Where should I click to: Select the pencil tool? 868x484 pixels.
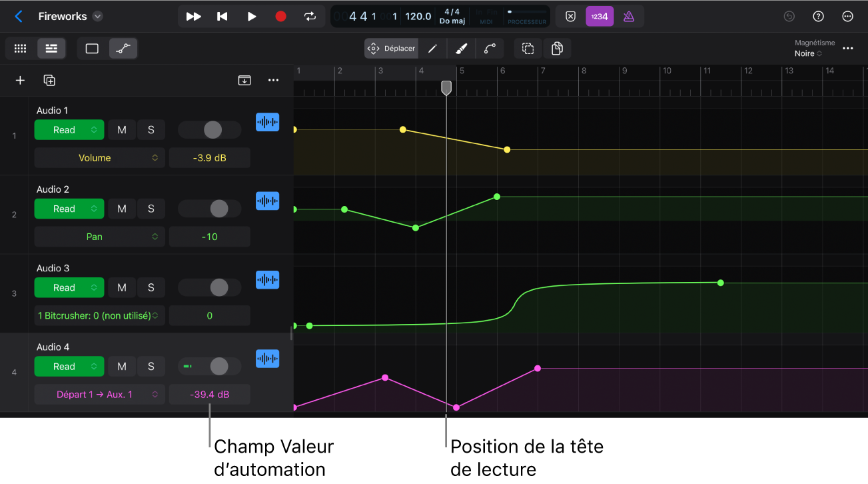432,49
